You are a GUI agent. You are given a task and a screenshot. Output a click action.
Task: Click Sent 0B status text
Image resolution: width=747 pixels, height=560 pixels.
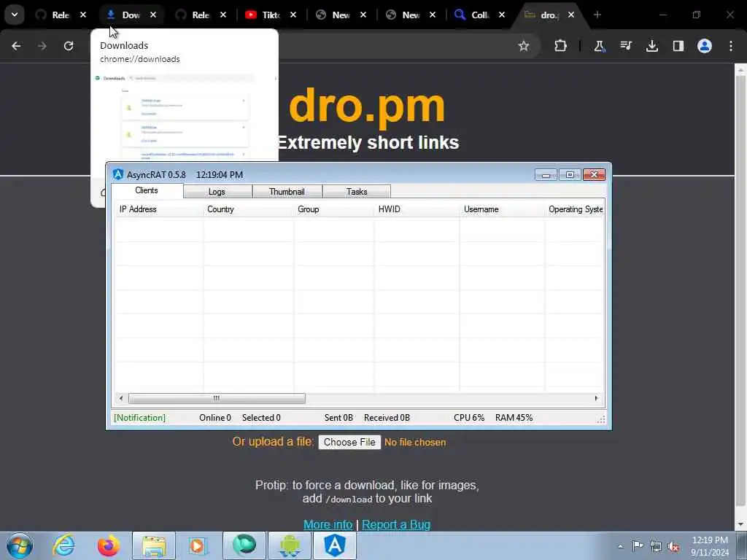(x=338, y=418)
